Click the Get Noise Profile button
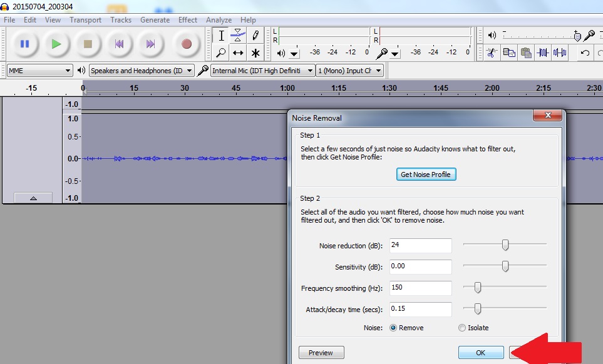The width and height of the screenshot is (603, 364). point(426,174)
